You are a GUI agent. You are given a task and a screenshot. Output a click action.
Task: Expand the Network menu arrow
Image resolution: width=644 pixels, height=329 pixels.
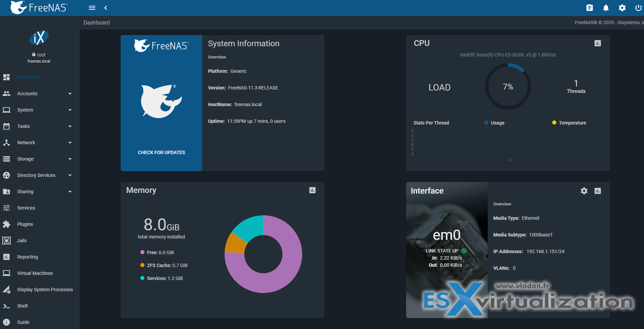70,143
